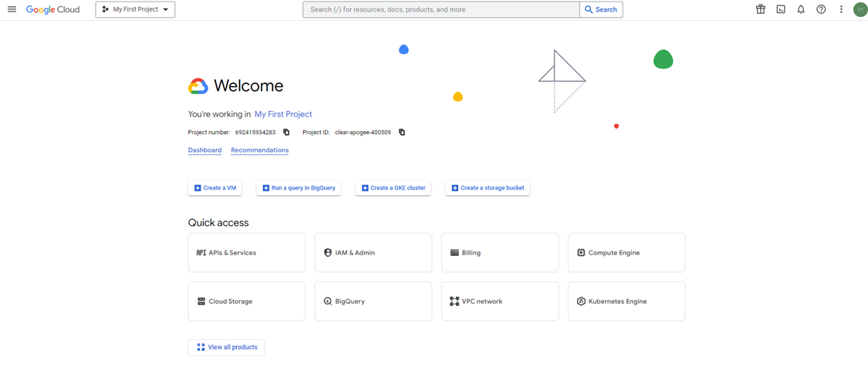The width and height of the screenshot is (868, 387).
Task: Click the Create a VM button
Action: coord(214,188)
